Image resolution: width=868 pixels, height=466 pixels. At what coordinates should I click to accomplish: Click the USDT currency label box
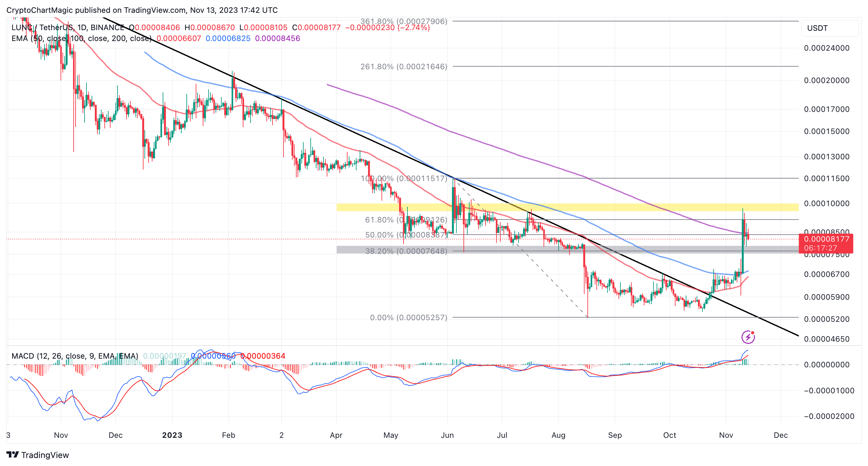830,28
